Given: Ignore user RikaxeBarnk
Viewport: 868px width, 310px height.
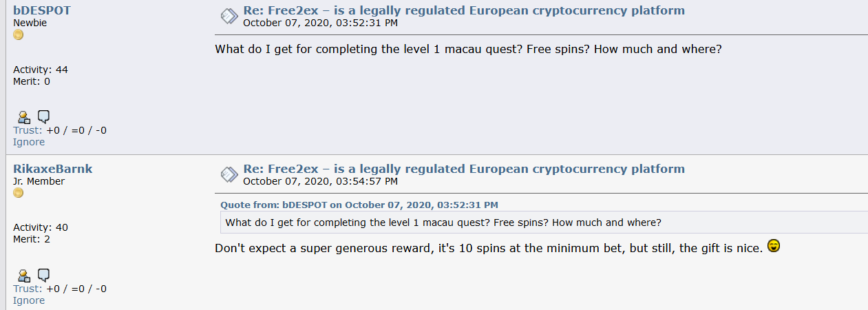Looking at the screenshot, I should tap(29, 300).
